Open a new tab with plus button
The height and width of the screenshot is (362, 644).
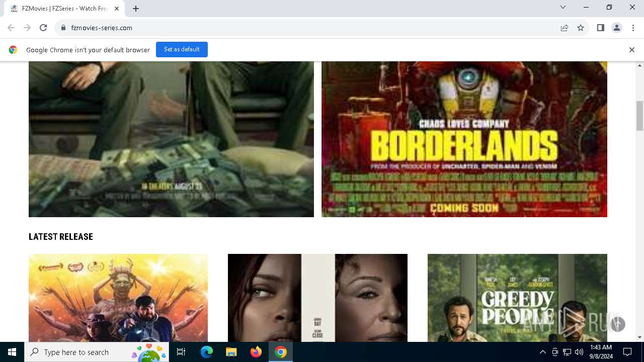tap(136, 9)
